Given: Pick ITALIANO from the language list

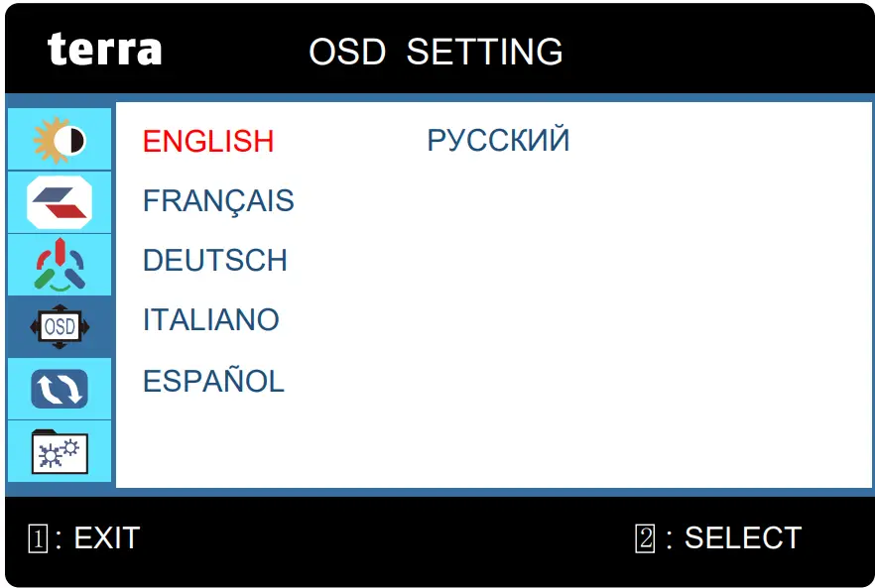Looking at the screenshot, I should (211, 320).
